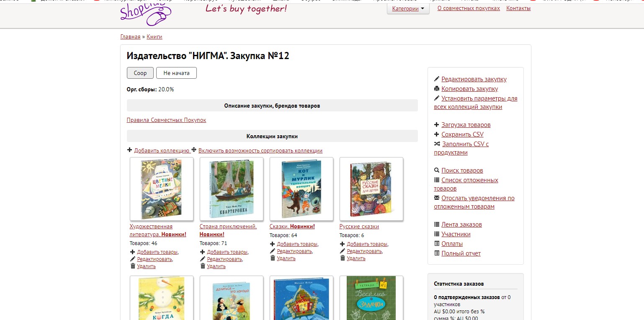The width and height of the screenshot is (644, 320).
Task: Open Заполнить CSV с продуктами link
Action: [461, 148]
